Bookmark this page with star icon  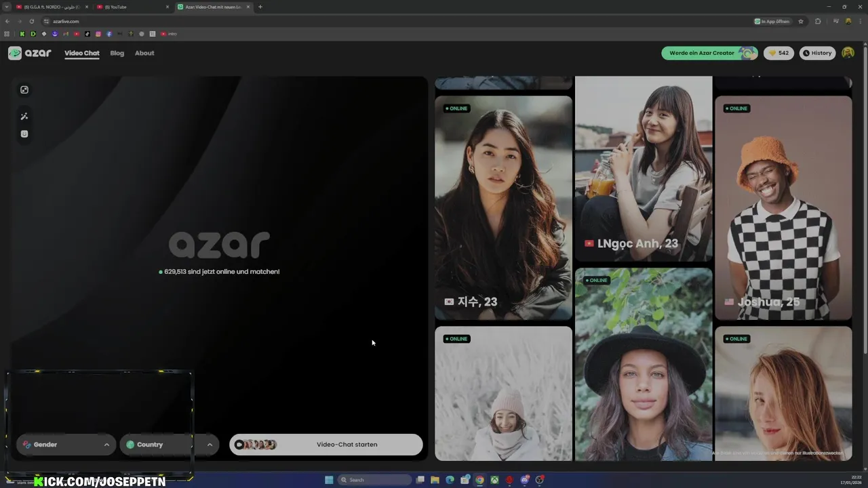(801, 21)
